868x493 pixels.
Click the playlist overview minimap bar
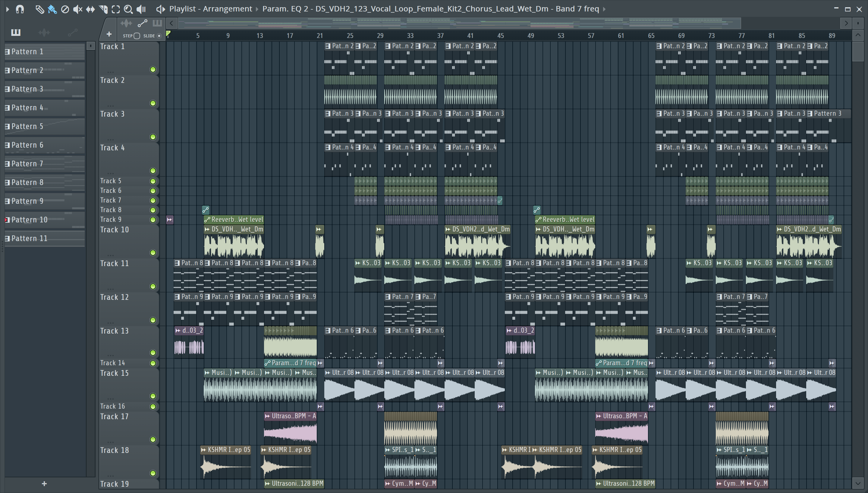459,23
